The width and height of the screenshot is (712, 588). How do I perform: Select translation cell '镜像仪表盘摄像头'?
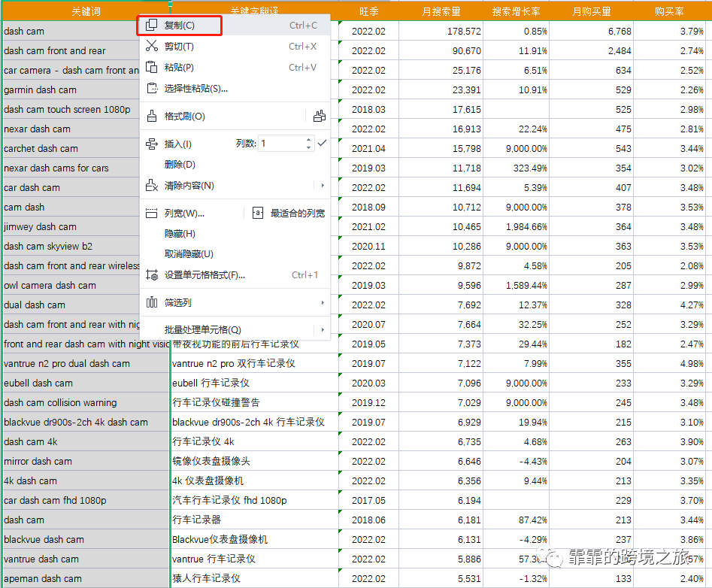[x=255, y=462]
